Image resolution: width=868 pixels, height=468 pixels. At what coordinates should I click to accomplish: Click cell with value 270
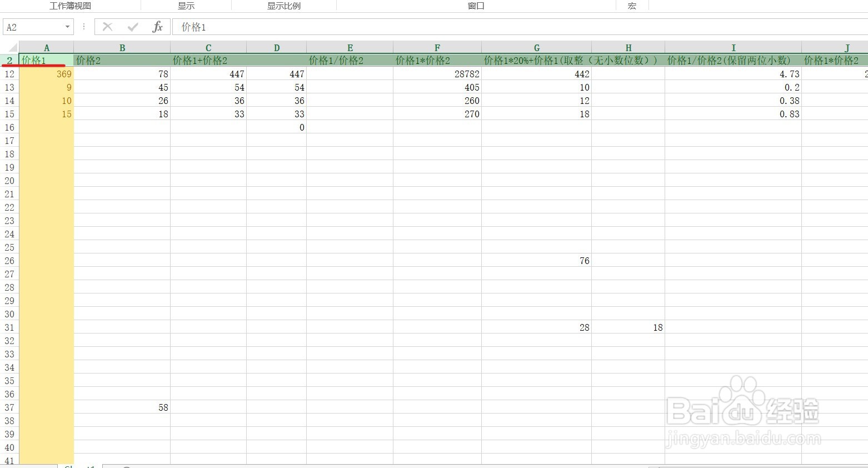point(437,114)
